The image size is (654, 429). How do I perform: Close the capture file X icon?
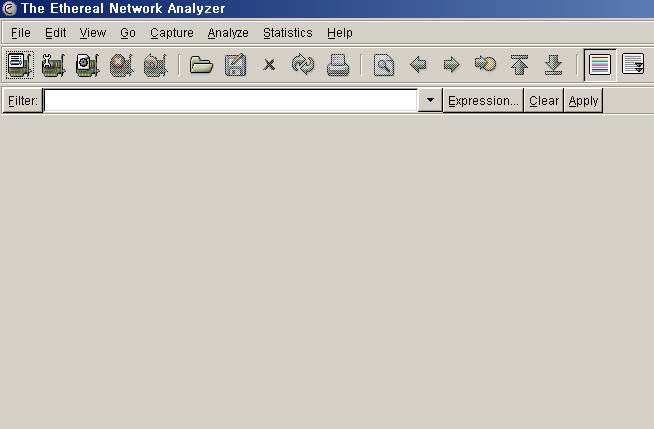(x=269, y=65)
